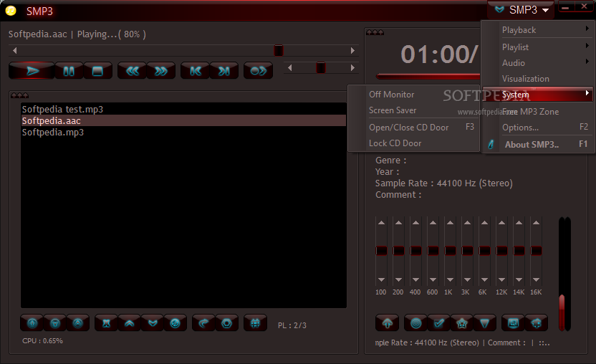Click the checkmark button below the equalizer
Viewport: 596px width, 364px height.
439,323
